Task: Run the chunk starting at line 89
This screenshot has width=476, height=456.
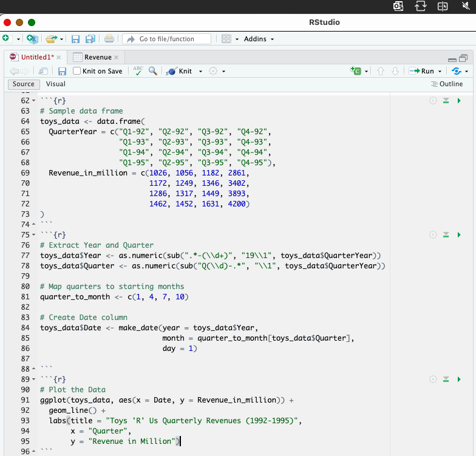Action: (x=459, y=379)
